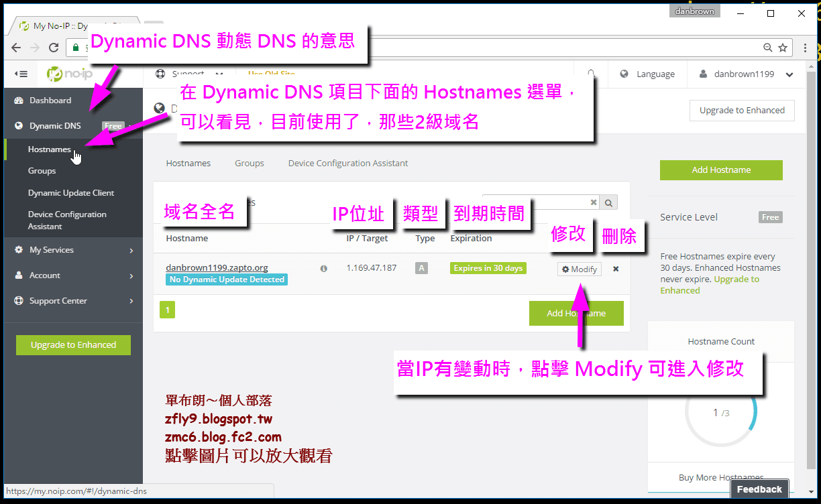The width and height of the screenshot is (821, 504).
Task: Open Device Configuration Assistant sidebar item
Action: [x=67, y=220]
